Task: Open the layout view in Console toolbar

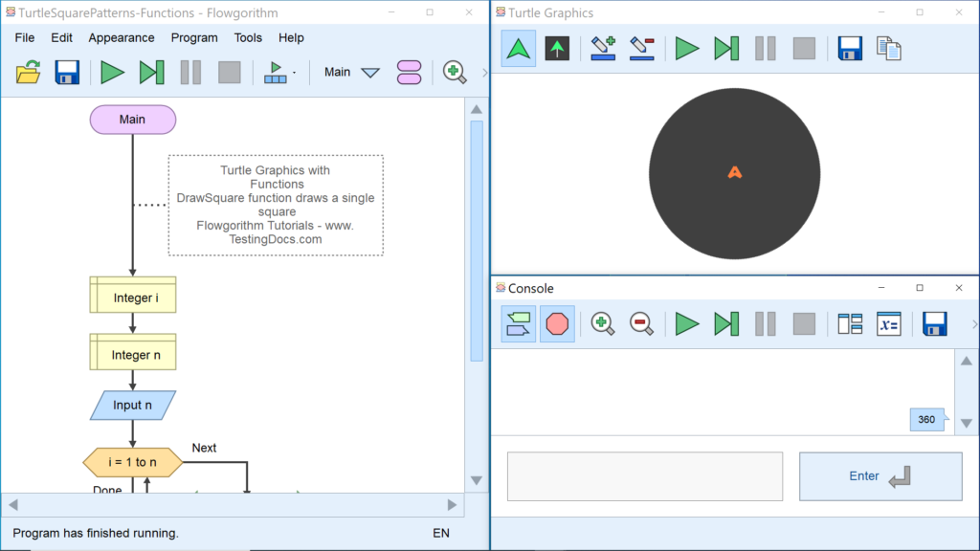Action: pyautogui.click(x=850, y=323)
